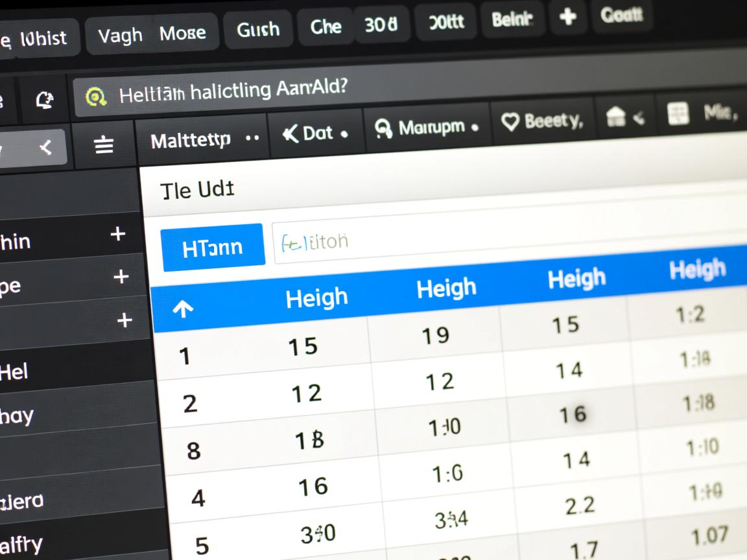Click the home icon in toolbar
Viewport: 747px width, 560px height.
coord(616,117)
